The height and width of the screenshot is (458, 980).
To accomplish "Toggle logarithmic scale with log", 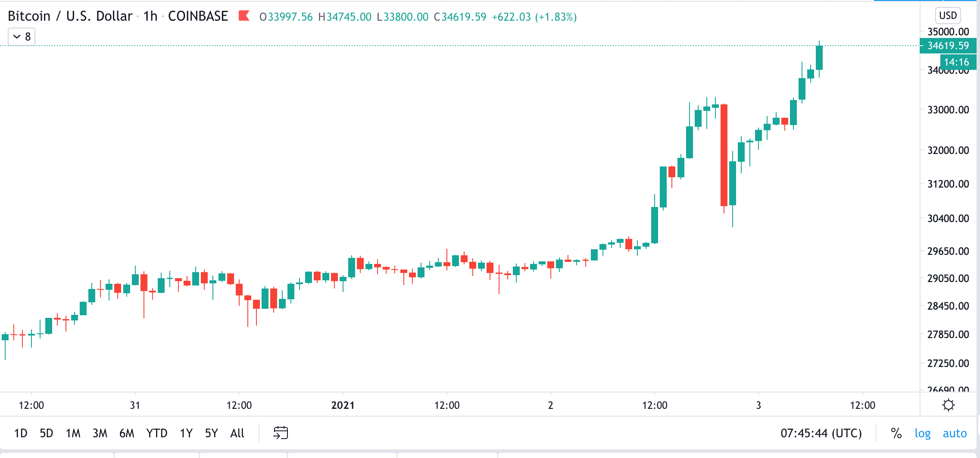I will 923,433.
